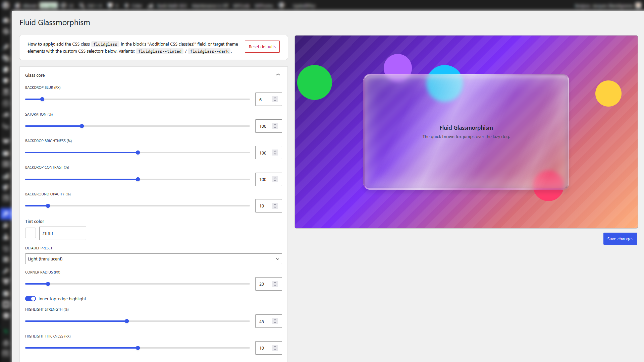Viewport: 644px width, 362px height.
Task: Click the Highlight Thickness slider handle
Action: [x=138, y=348]
